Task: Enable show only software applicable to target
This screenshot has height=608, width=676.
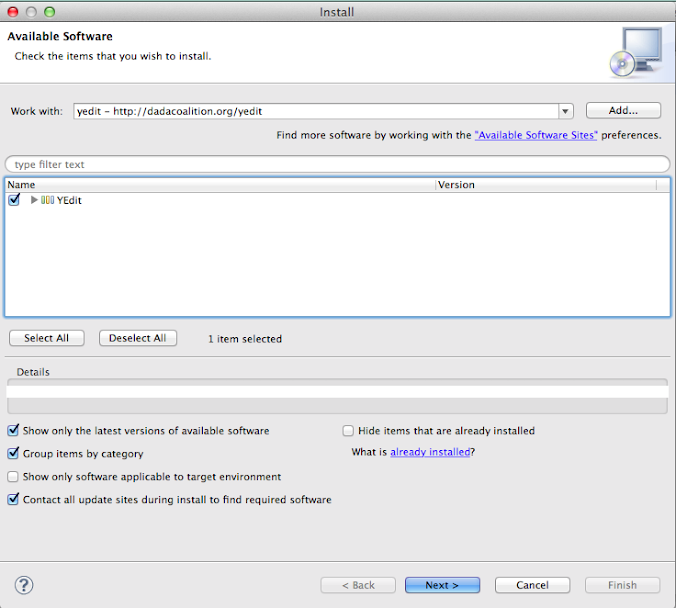Action: (x=14, y=477)
